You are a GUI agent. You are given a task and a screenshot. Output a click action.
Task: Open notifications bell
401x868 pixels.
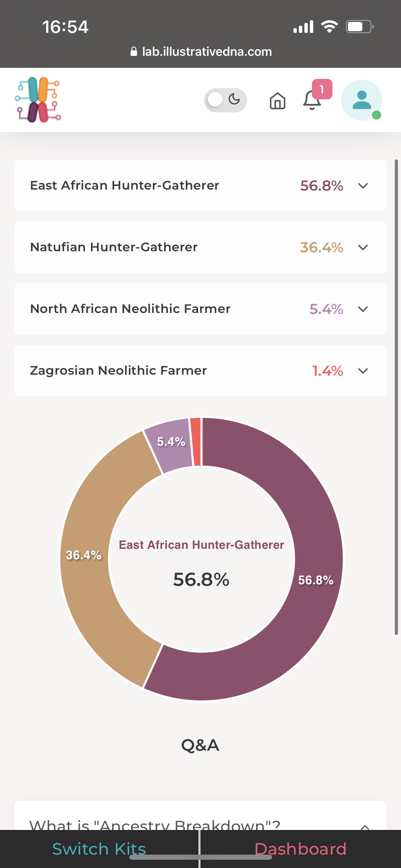[312, 101]
